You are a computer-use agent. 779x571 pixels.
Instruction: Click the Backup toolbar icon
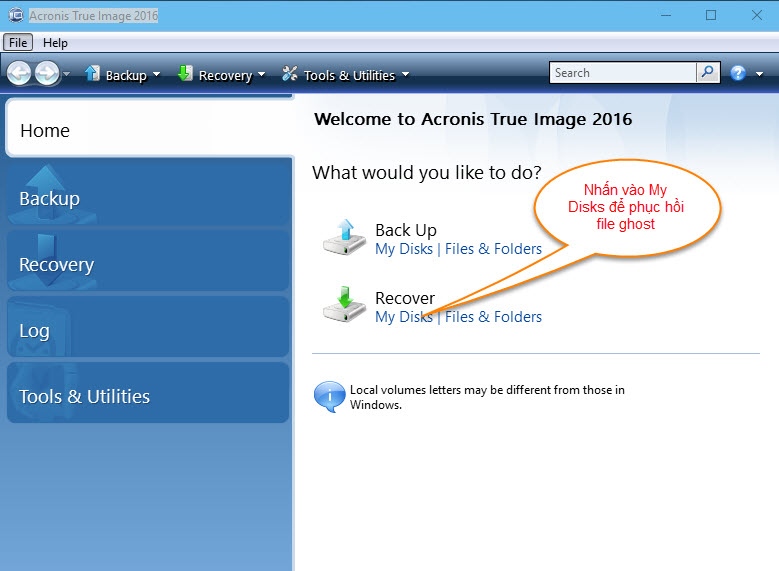pyautogui.click(x=92, y=74)
